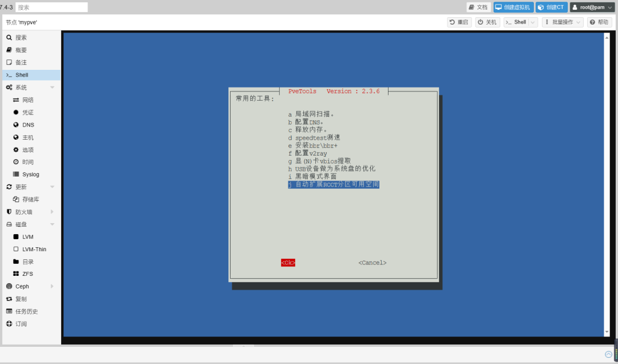618x364 pixels.
Task: Select menu item a 局域网扫描
Action: [x=311, y=114]
